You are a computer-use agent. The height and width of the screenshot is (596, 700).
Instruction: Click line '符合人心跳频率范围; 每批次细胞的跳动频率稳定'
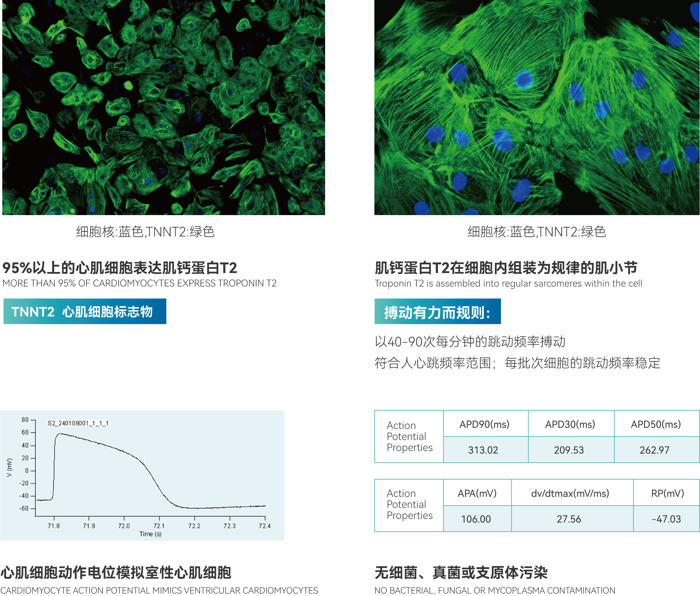[x=517, y=363]
